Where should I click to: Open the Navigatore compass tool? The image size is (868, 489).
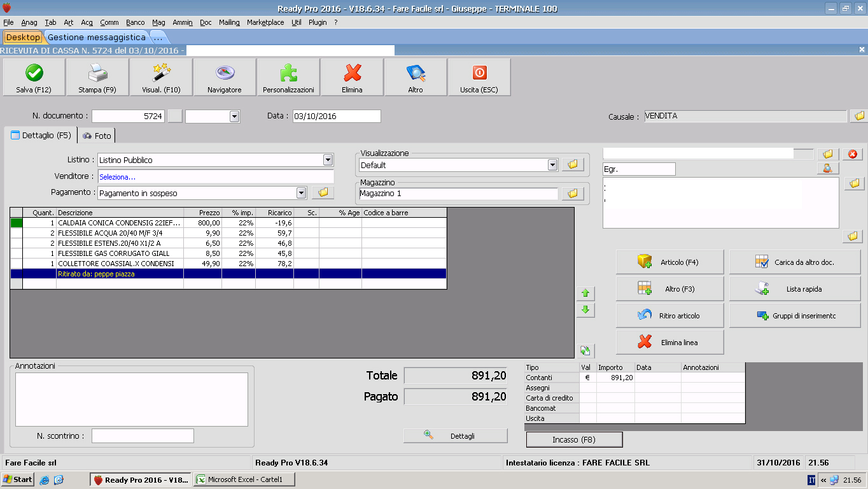click(x=225, y=73)
